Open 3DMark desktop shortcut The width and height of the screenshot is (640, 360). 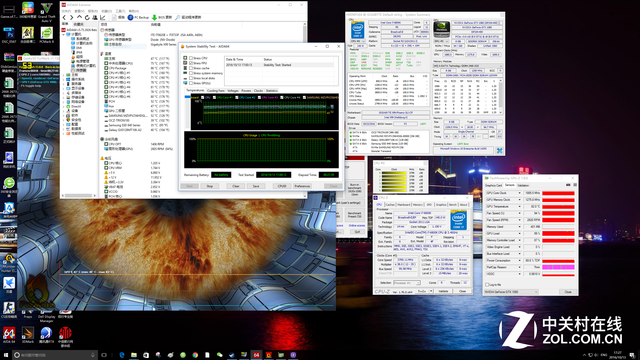pyautogui.click(x=28, y=335)
